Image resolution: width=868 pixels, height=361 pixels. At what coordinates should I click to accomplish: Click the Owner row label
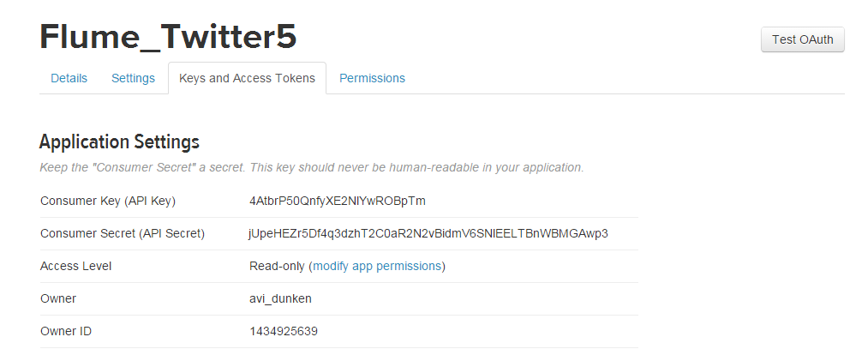(x=58, y=299)
